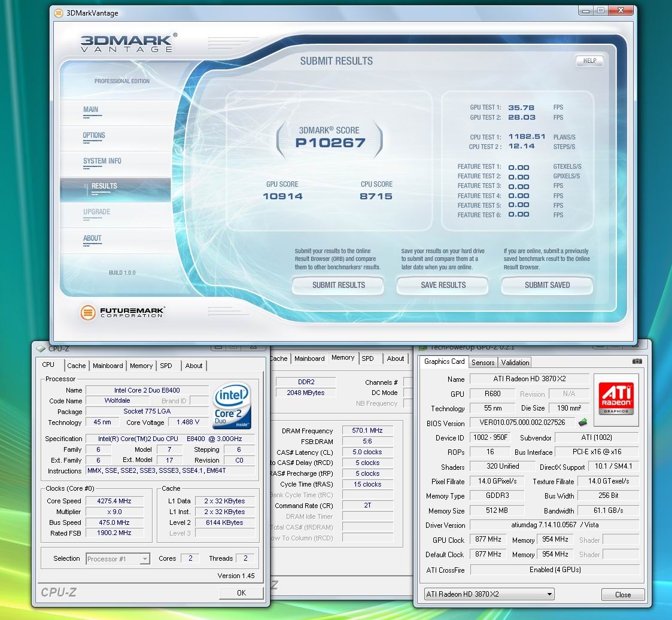This screenshot has width=672, height=620.
Task: Click the CPU Test 1 value 1182.51
Action: (x=527, y=136)
